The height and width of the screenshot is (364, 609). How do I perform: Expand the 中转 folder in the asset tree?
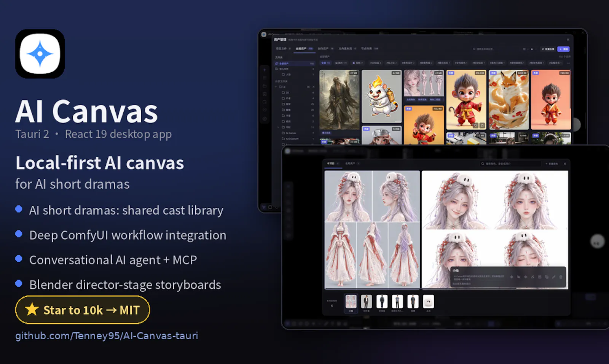[x=278, y=127]
